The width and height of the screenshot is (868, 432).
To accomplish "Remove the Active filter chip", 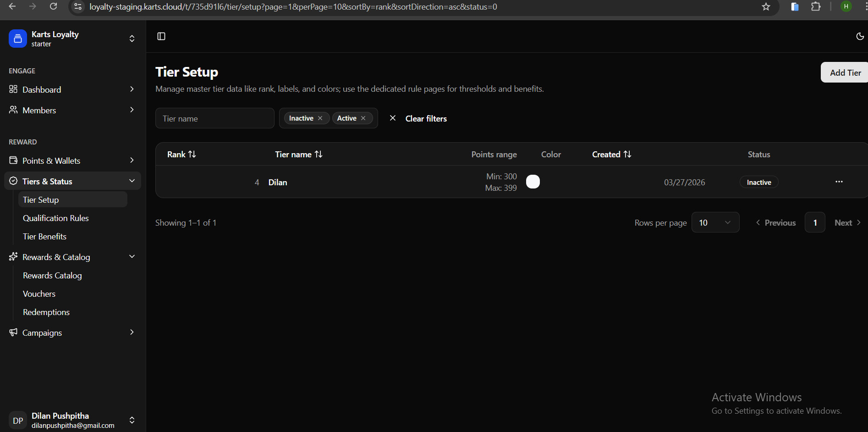I will coord(363,118).
